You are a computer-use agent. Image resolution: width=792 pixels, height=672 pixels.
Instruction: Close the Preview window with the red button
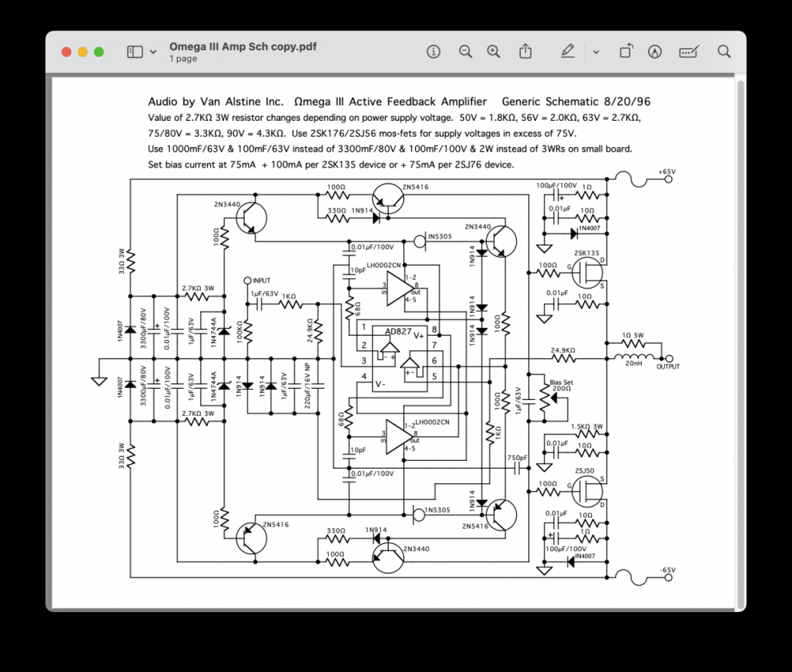pos(66,51)
